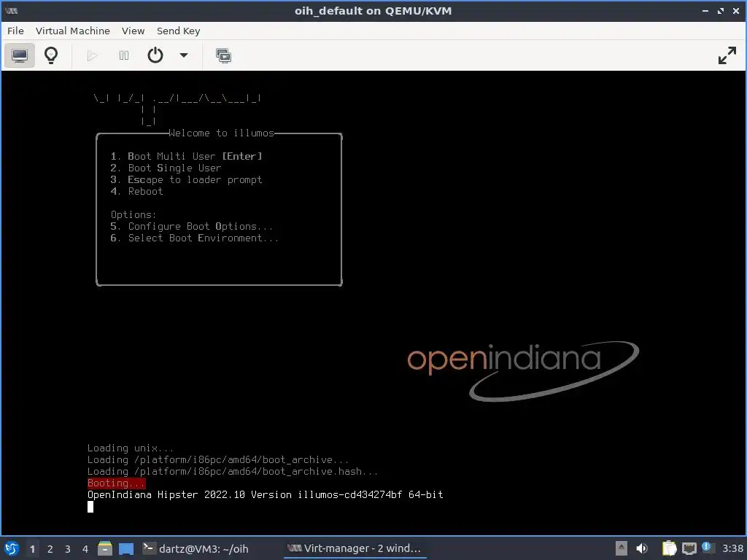Switch to dartz@VM3 terminal task
This screenshot has width=747, height=560.
[x=196, y=548]
